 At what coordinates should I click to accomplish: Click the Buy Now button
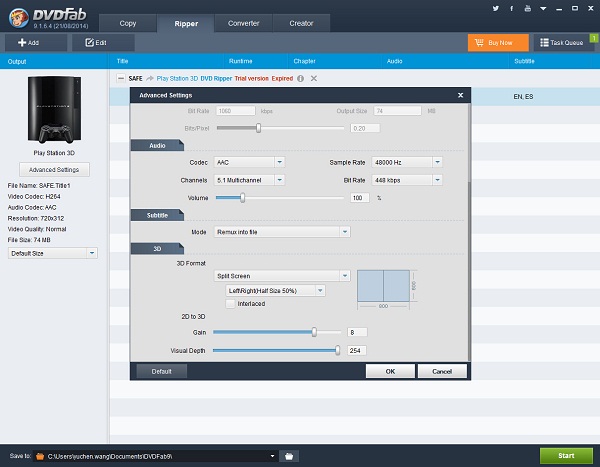(x=498, y=43)
